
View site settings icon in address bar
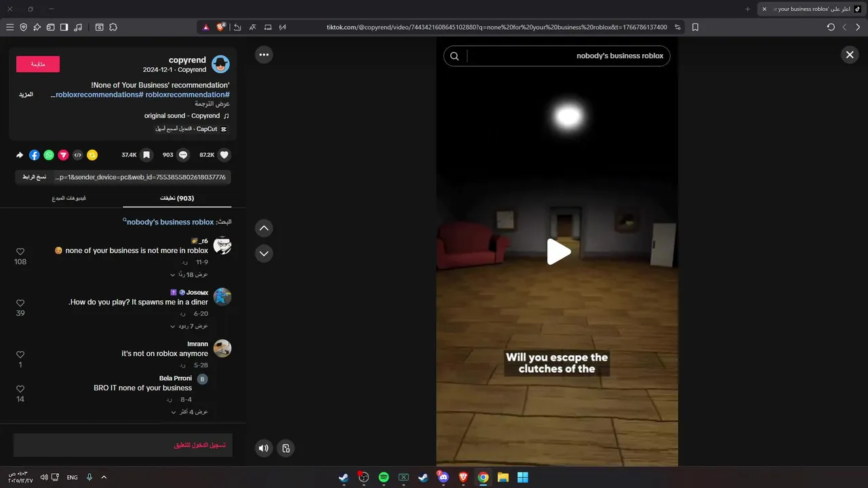tap(677, 27)
